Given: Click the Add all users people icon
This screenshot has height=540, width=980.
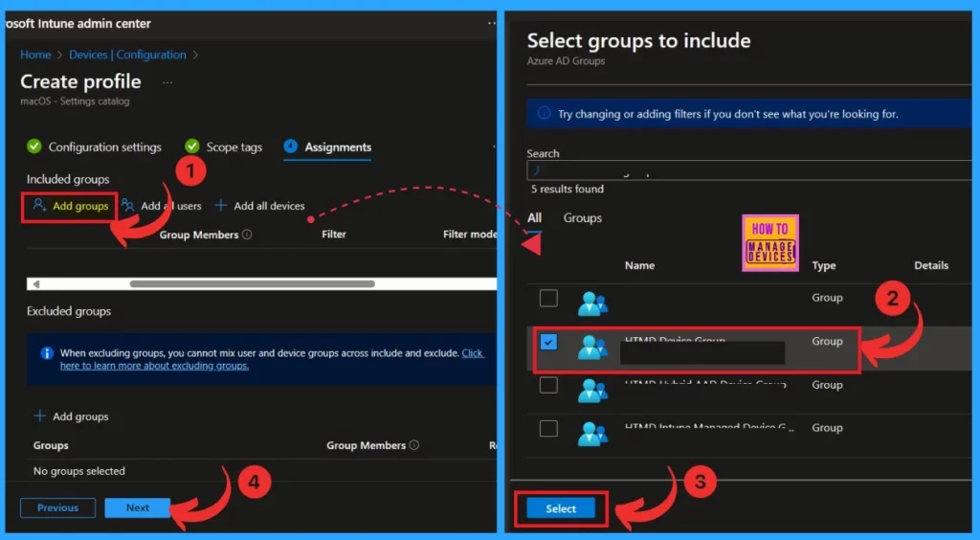Looking at the screenshot, I should coord(127,205).
